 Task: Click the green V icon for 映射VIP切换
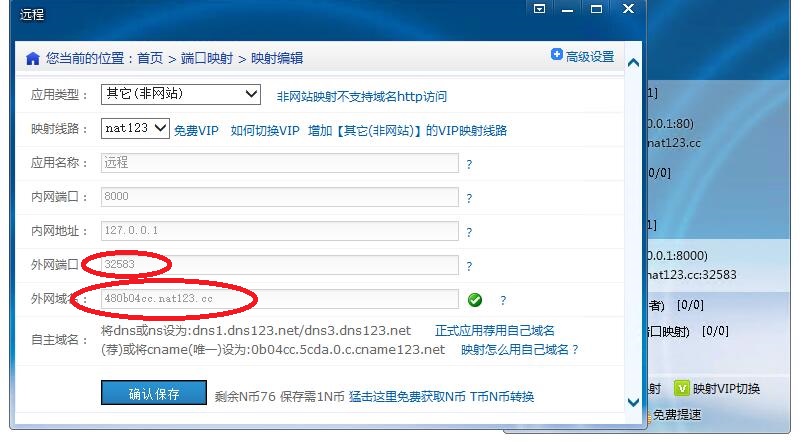point(682,389)
